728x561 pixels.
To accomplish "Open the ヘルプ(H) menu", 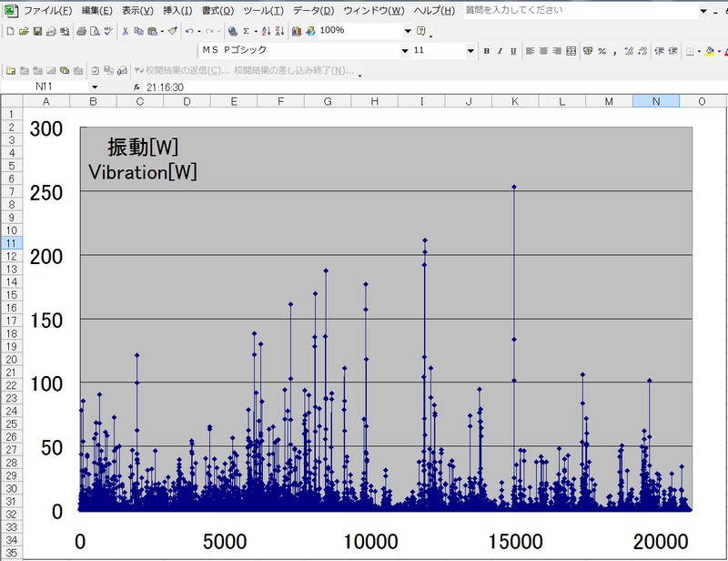I will (434, 10).
